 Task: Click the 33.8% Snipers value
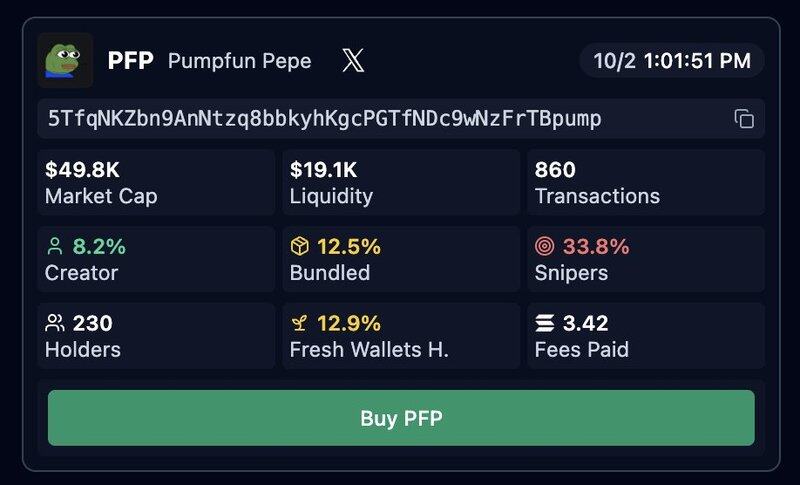click(x=596, y=247)
